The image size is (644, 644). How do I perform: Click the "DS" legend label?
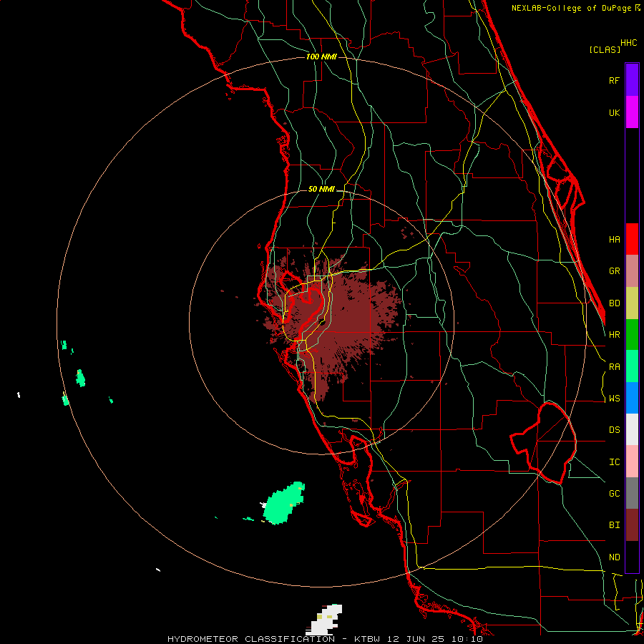point(614,430)
